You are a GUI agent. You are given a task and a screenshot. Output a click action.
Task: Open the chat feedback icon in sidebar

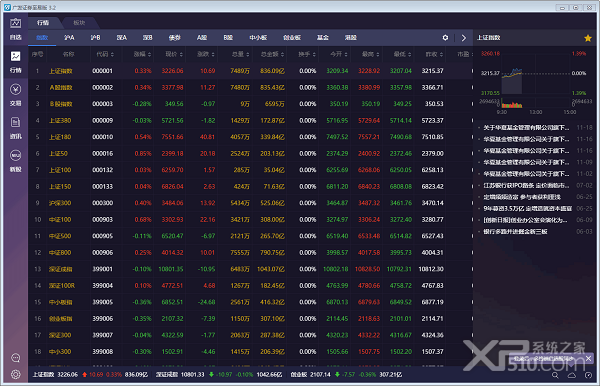tap(16, 358)
